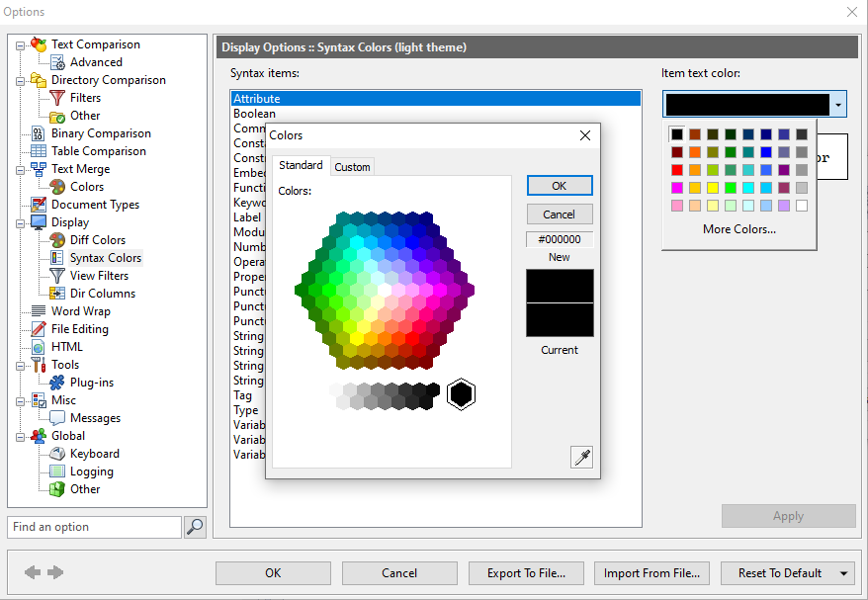This screenshot has height=600, width=868.
Task: Select Other under Global in the tree
Action: pyautogui.click(x=85, y=489)
